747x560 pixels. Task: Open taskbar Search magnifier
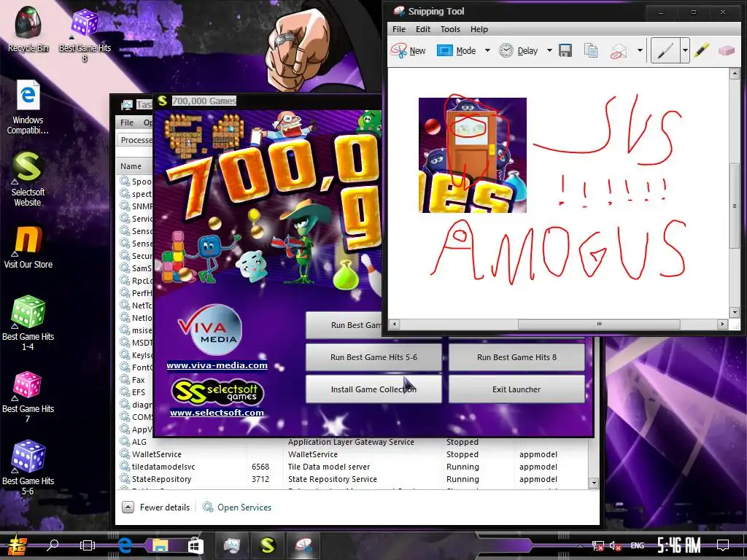point(53,545)
